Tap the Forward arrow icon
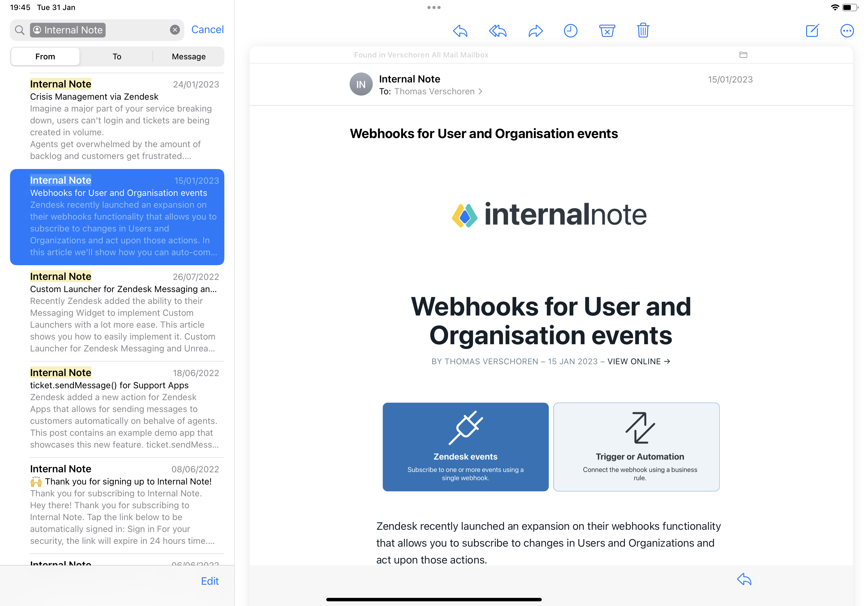868x606 pixels. 535,31
